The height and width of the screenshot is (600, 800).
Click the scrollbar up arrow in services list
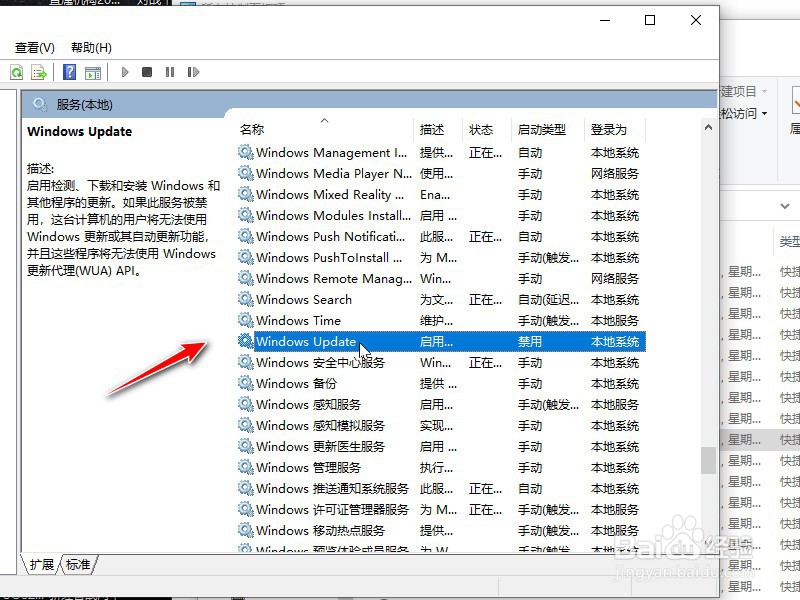[x=708, y=128]
